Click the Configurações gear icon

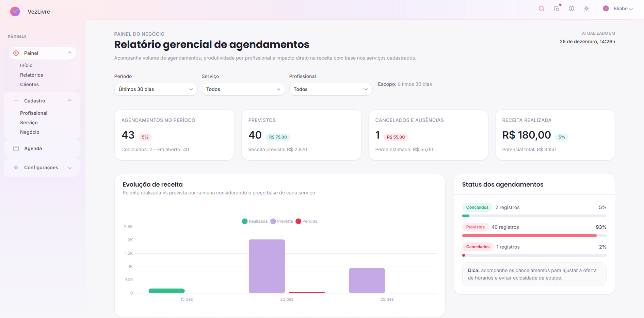point(16,167)
